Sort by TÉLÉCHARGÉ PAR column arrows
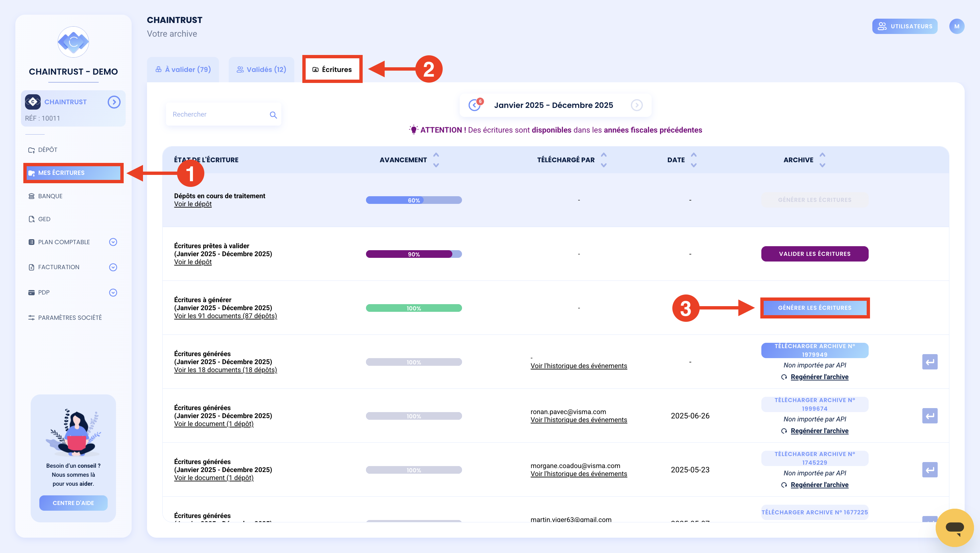 [x=604, y=160]
